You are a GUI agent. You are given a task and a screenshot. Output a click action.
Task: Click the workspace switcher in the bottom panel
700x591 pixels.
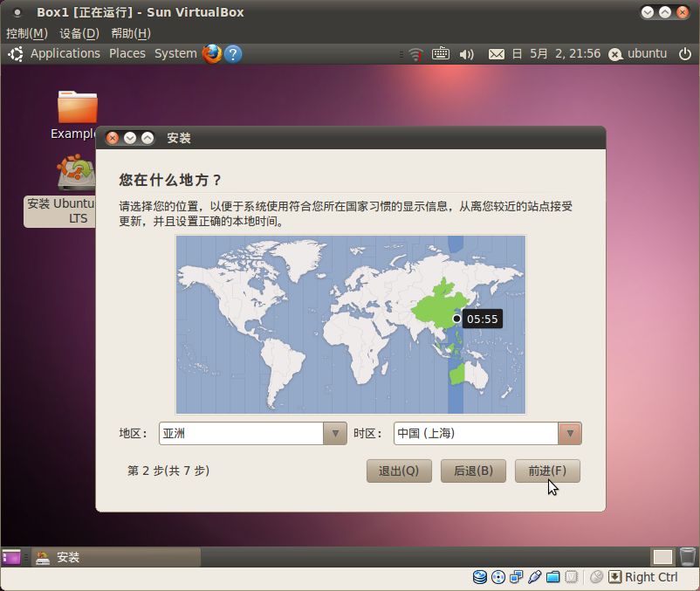point(662,557)
